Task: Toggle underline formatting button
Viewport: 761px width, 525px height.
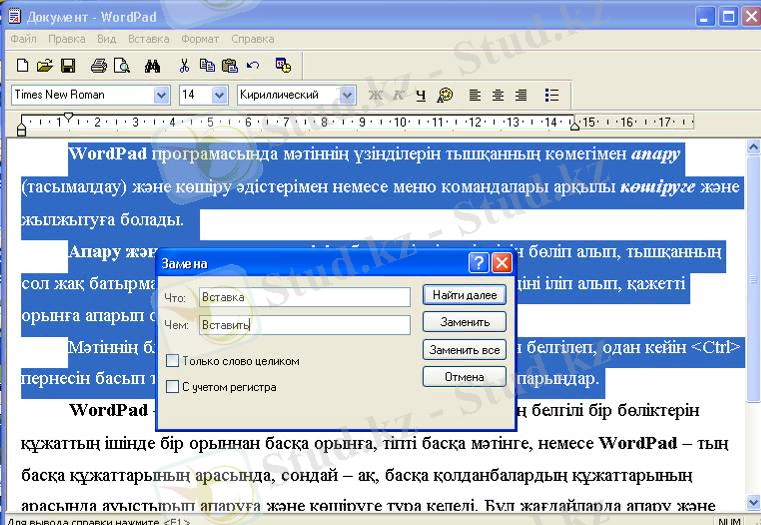Action: coord(421,95)
